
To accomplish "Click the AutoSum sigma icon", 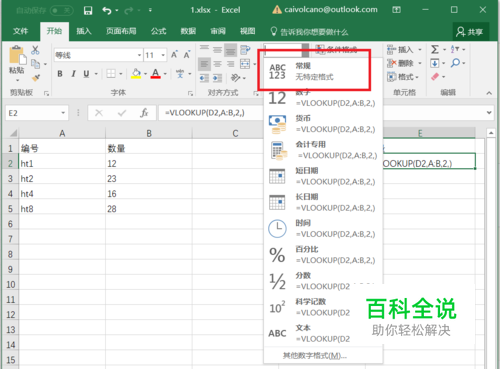I will 435,50.
